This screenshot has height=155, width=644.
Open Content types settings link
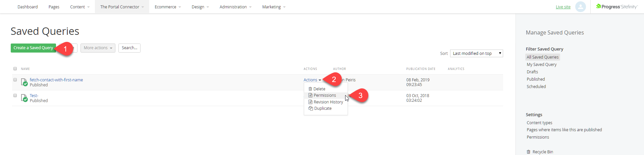pyautogui.click(x=539, y=123)
